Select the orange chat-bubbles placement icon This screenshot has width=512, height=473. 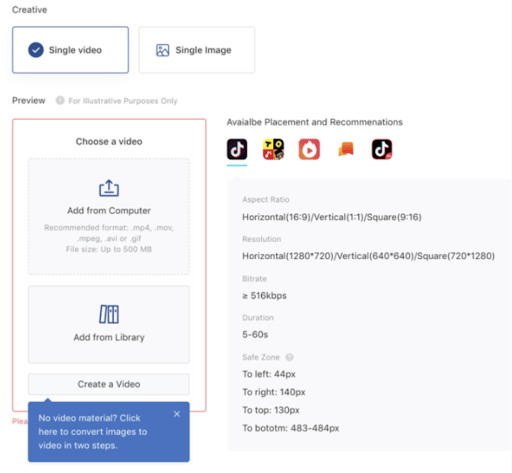coord(346,149)
